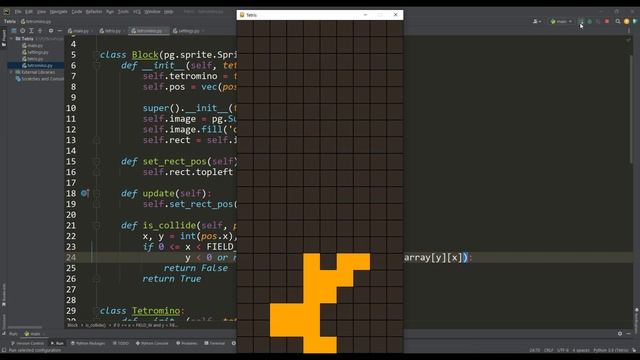
Task: Click tetromino.py breadcrumb in navigation bar
Action: [x=36, y=21]
